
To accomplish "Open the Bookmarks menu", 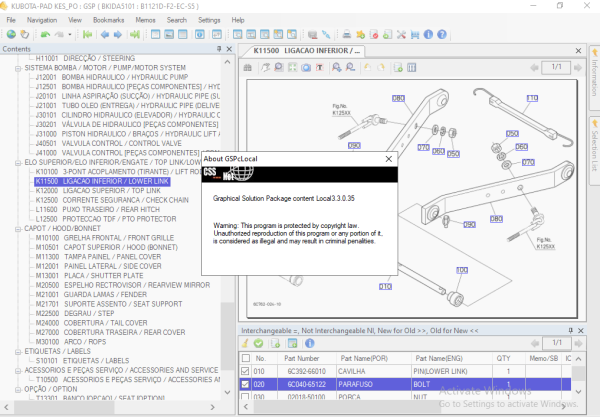I will [x=109, y=20].
